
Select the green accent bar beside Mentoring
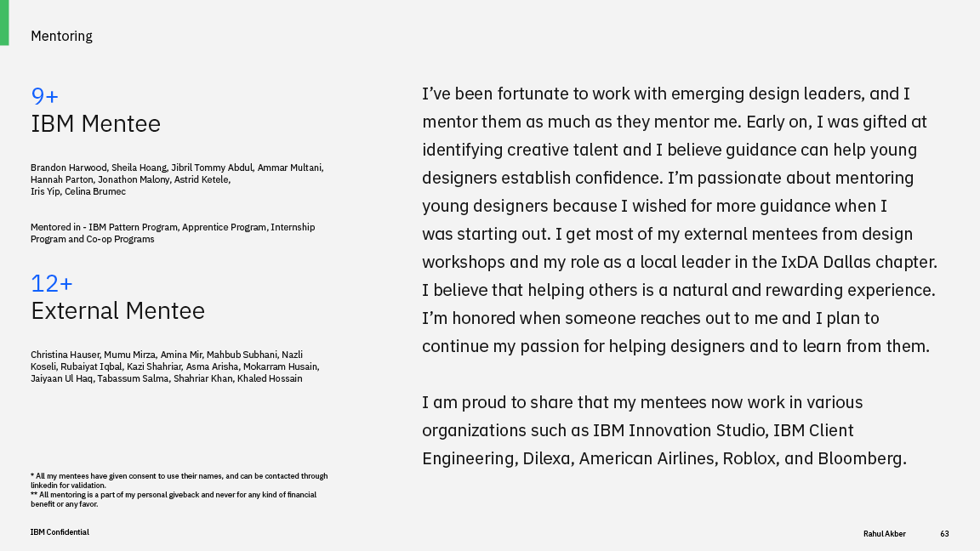coord(4,22)
